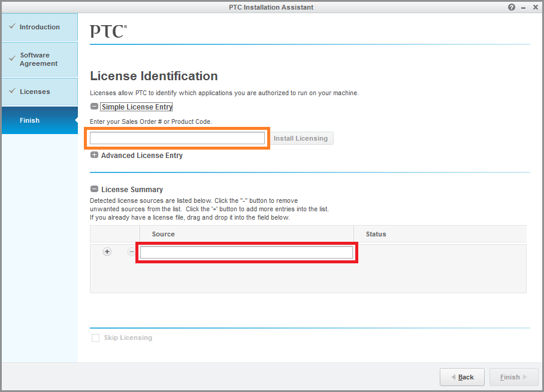The height and width of the screenshot is (392, 544).
Task: Go to the Licenses step
Action: (40, 92)
